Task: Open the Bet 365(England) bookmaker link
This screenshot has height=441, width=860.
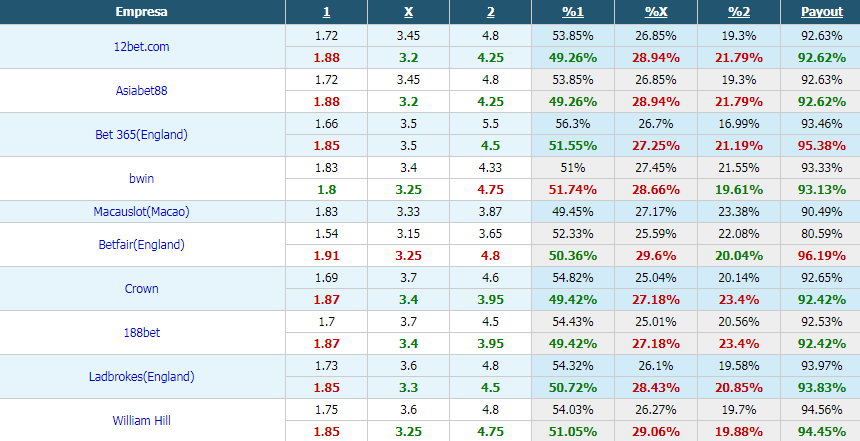Action: pyautogui.click(x=142, y=134)
